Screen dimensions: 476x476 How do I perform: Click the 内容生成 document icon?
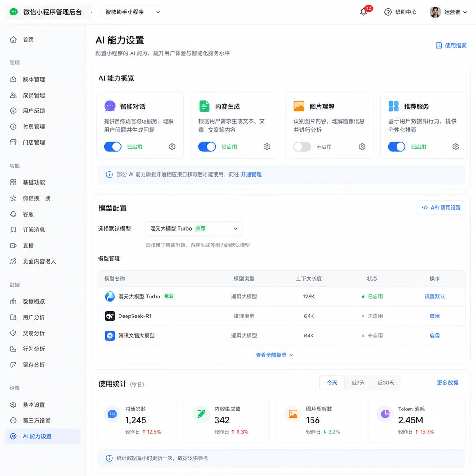[205, 106]
